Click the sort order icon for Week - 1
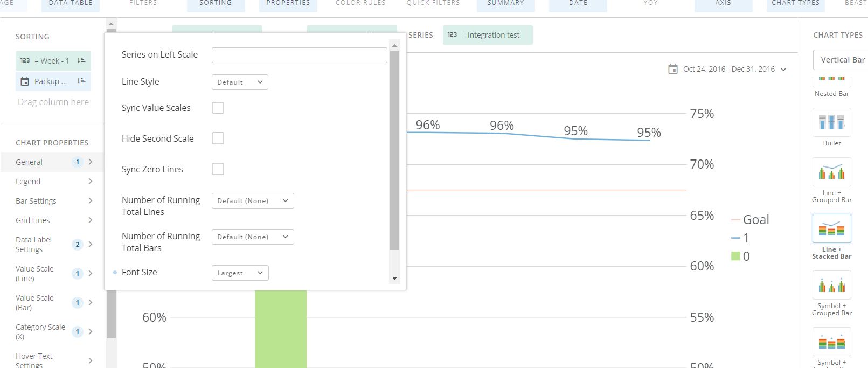 (x=81, y=60)
